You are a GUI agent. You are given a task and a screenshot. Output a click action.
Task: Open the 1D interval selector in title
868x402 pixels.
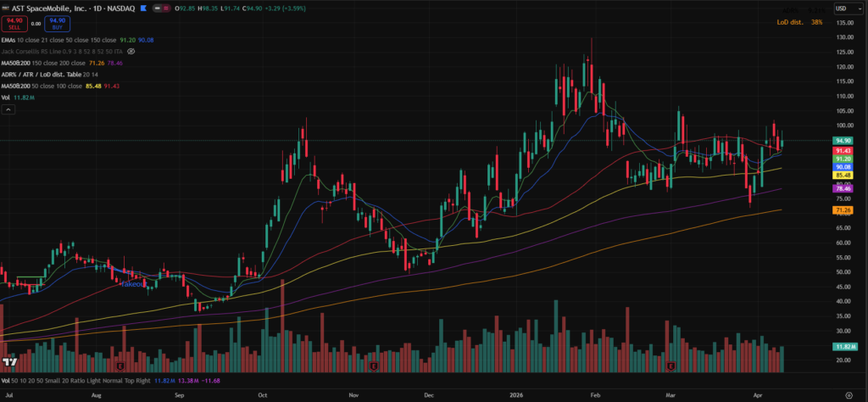point(97,8)
